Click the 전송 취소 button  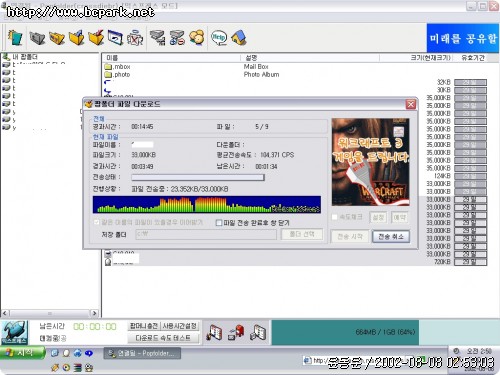pyautogui.click(x=391, y=237)
